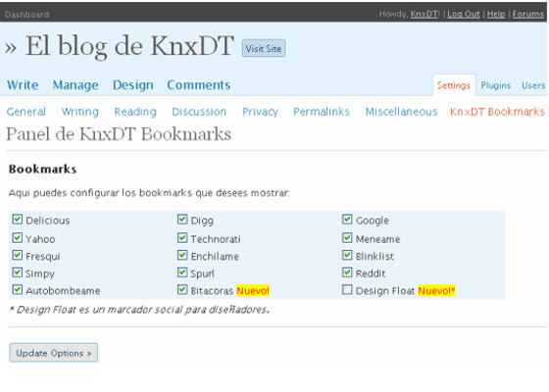Image resolution: width=549 pixels, height=392 pixels.
Task: Click the Update Options button
Action: click(x=54, y=353)
